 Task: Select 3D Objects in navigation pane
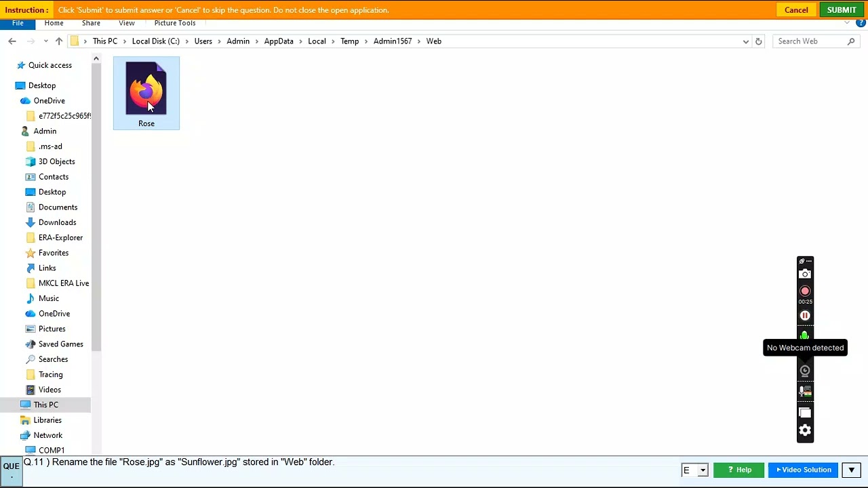point(57,161)
